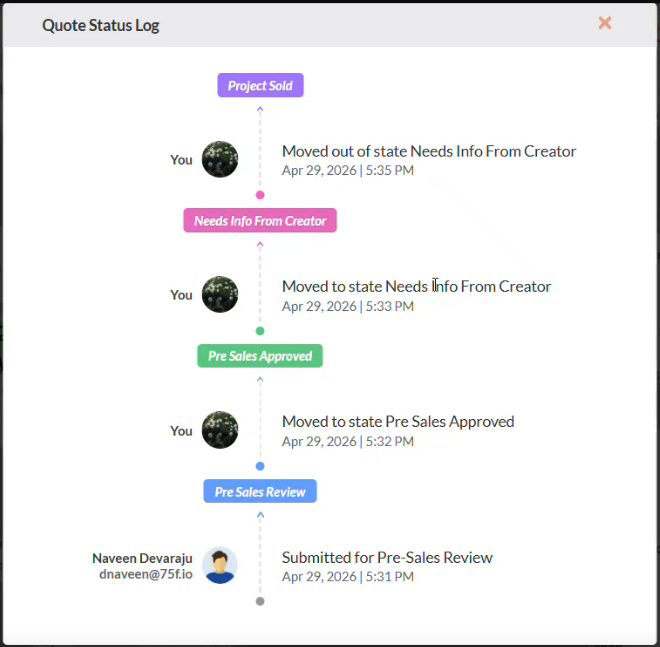Click the gray timeline dot at bottom

260,601
